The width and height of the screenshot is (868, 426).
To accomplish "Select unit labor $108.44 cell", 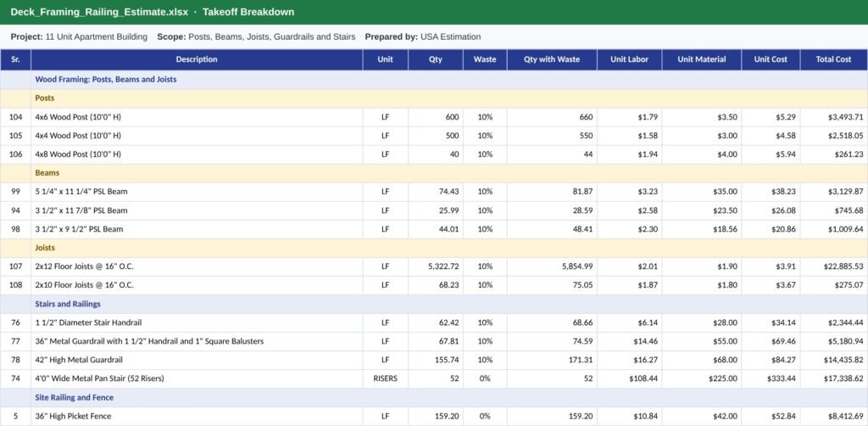I will pos(630,379).
